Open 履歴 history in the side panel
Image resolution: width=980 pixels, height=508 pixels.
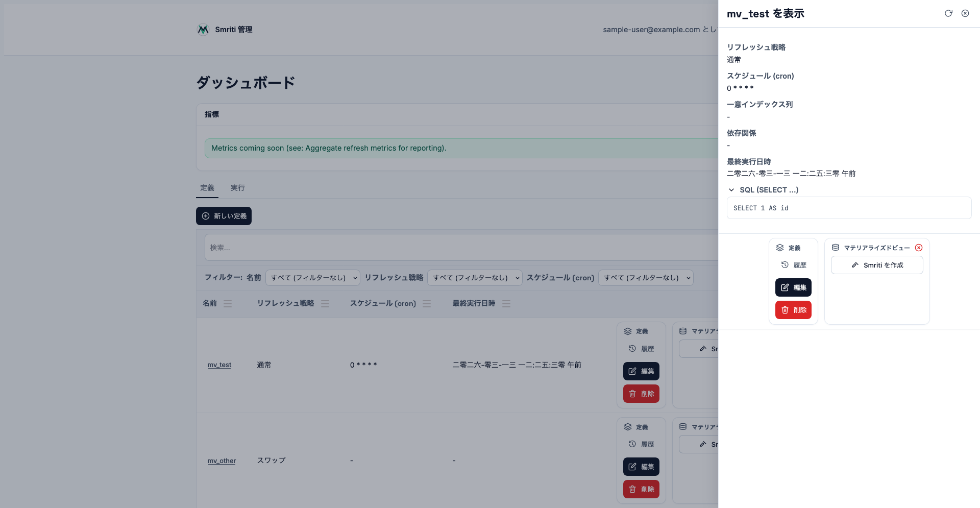click(x=794, y=265)
